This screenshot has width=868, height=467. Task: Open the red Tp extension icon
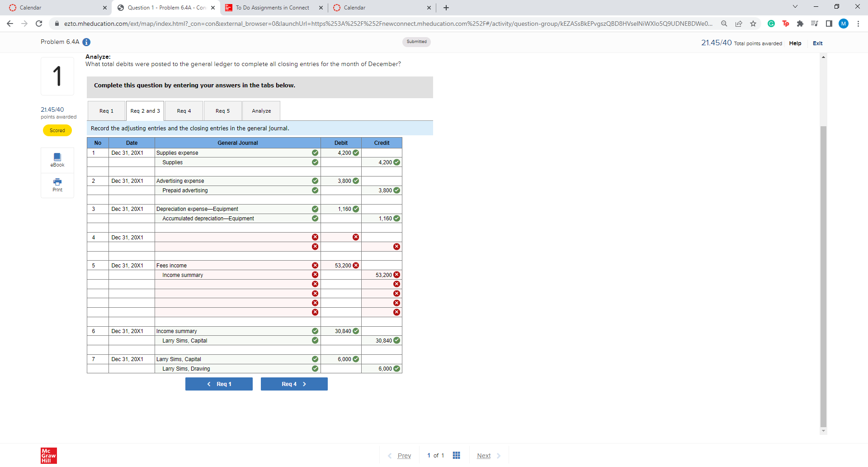(x=786, y=24)
